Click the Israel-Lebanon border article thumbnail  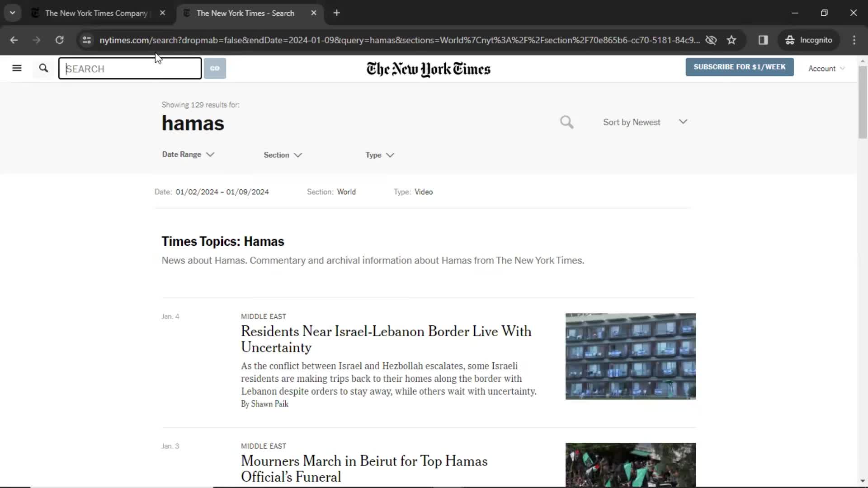pos(630,356)
